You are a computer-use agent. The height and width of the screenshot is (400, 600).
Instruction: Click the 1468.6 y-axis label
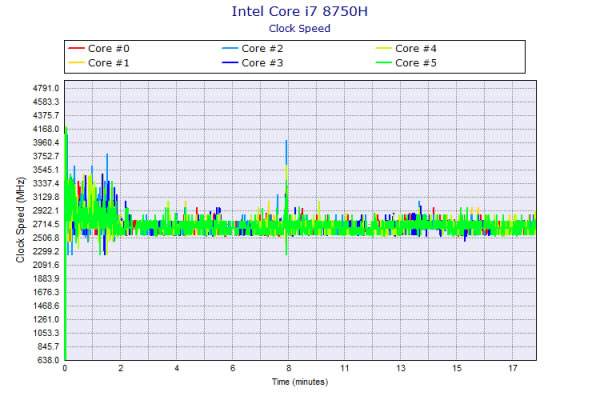[46, 306]
